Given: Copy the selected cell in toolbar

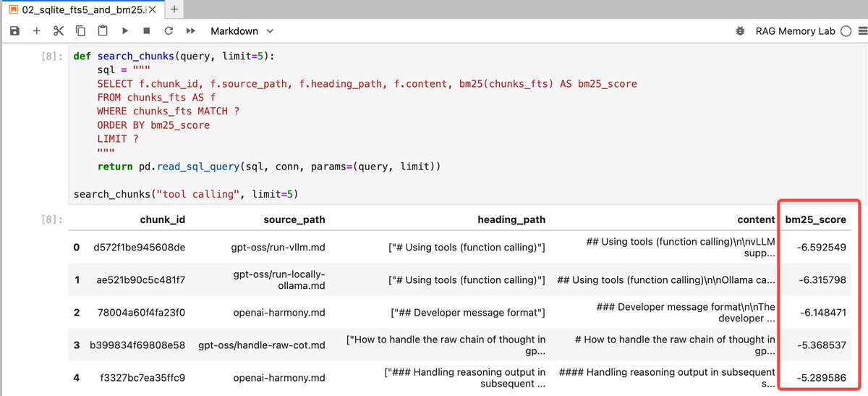Looking at the screenshot, I should click(x=80, y=31).
